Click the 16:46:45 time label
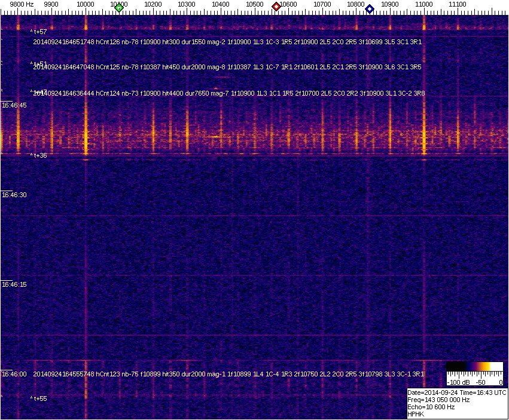Viewport: 509px width, 420px height. coord(14,105)
